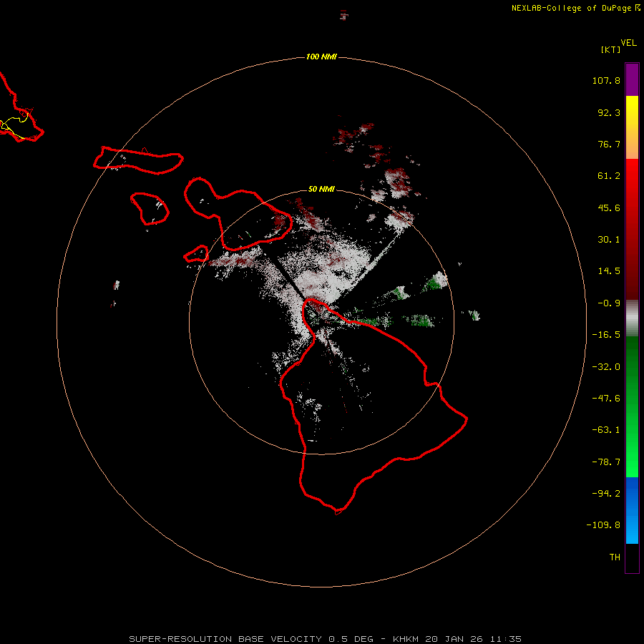Viewport: 644px width, 644px height.
Task: Click the -0.9 velocity scale value
Action: point(609,303)
